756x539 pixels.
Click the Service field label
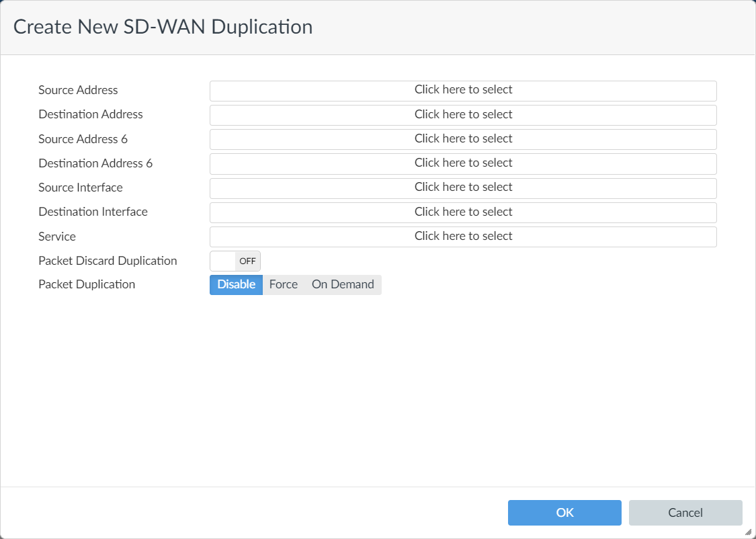(57, 237)
